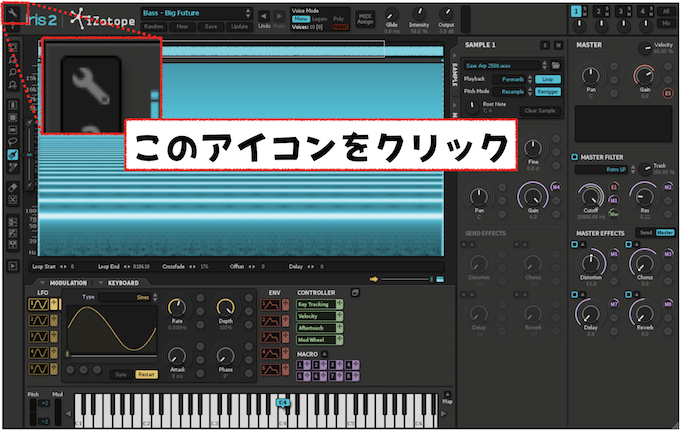Click the Master Cutoff knob
The image size is (680, 430).
coord(591,196)
